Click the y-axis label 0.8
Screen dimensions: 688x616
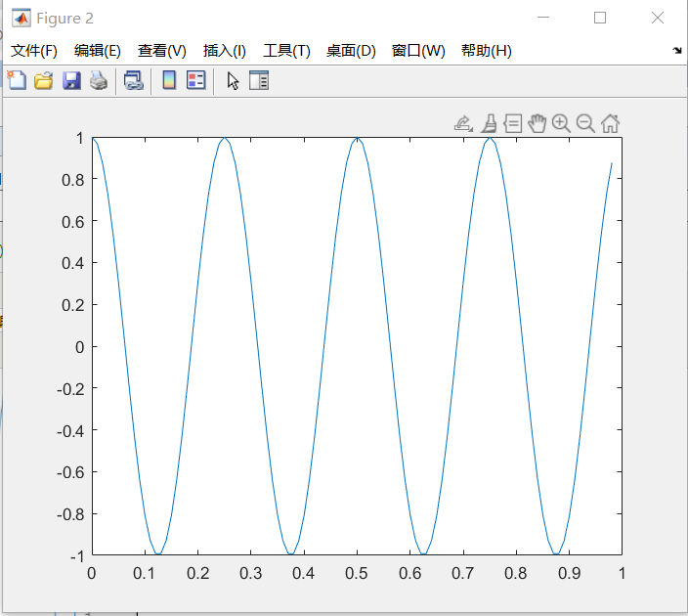(73, 180)
